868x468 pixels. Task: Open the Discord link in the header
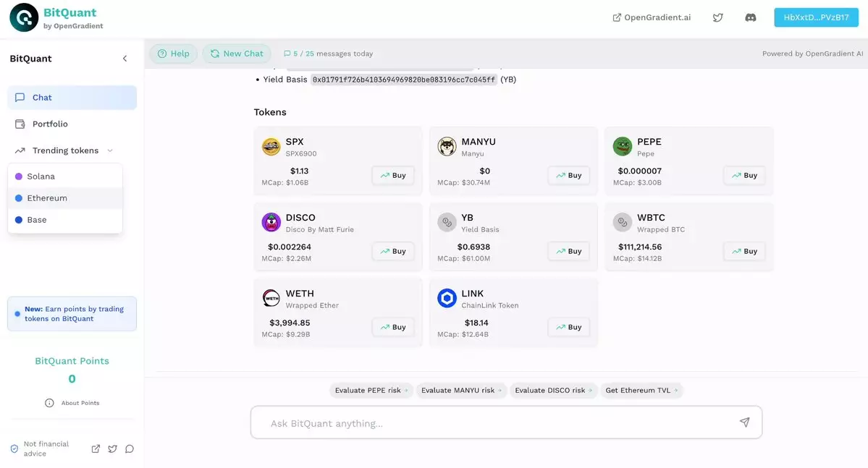751,17
